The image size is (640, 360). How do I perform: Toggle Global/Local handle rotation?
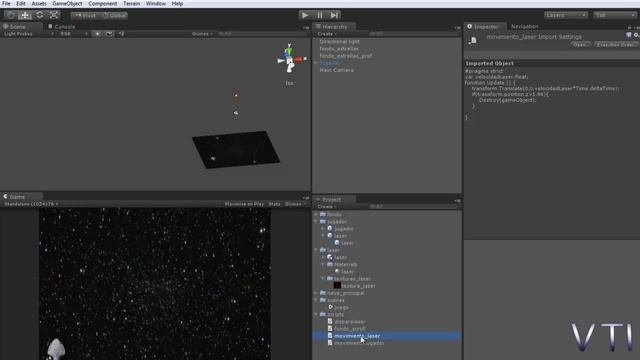tap(114, 16)
